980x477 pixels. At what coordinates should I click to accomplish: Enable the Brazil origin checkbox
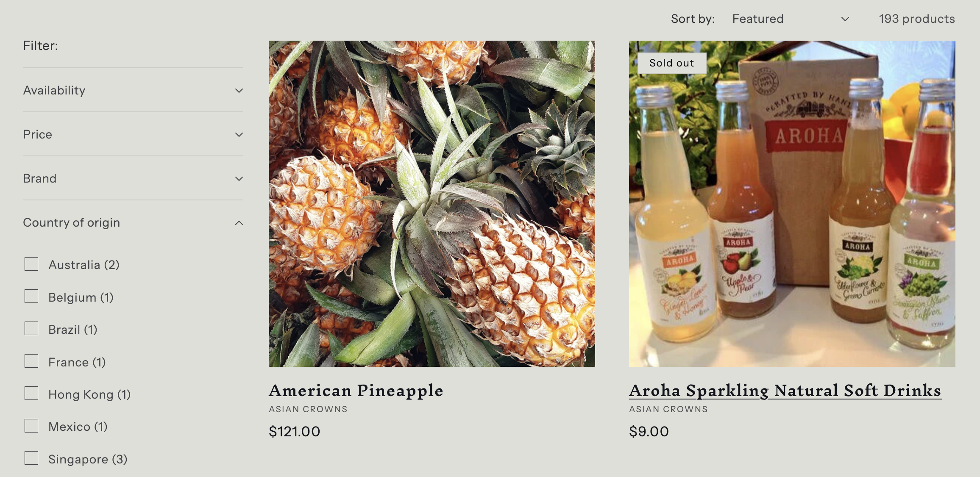pyautogui.click(x=31, y=329)
